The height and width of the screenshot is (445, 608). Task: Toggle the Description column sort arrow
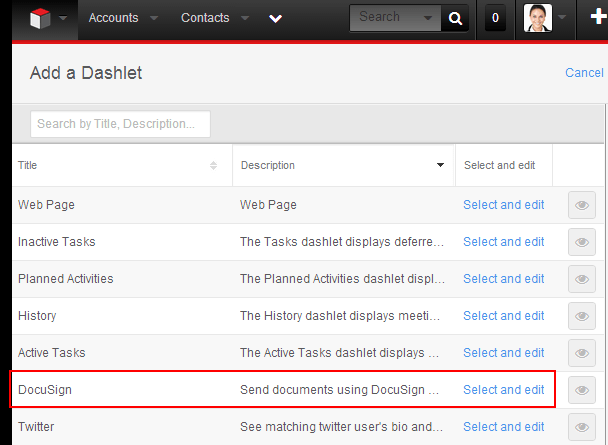pyautogui.click(x=440, y=165)
